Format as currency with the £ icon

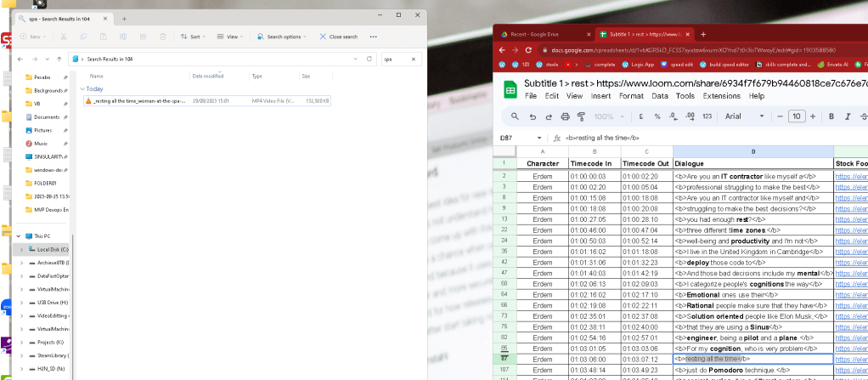(x=640, y=116)
